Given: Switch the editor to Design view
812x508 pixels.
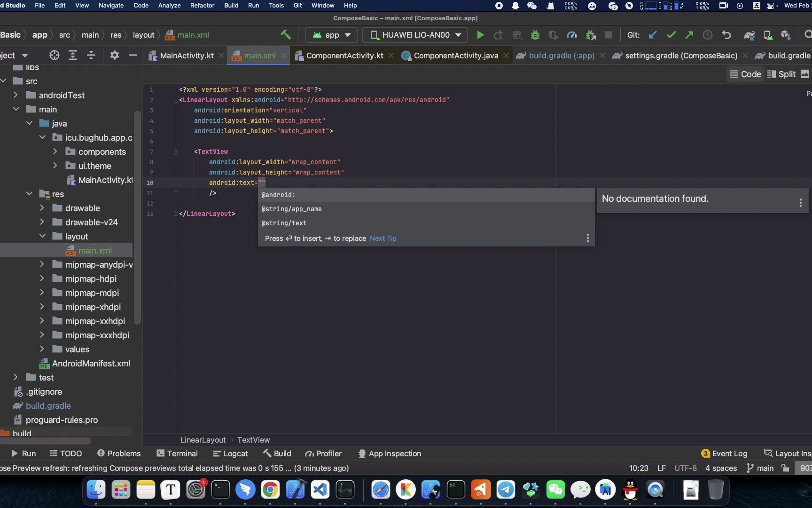Looking at the screenshot, I should click(805, 74).
